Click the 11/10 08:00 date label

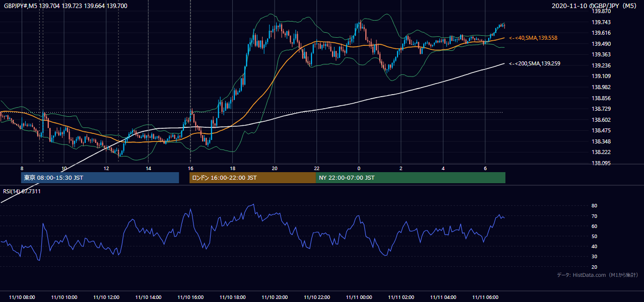click(x=22, y=297)
